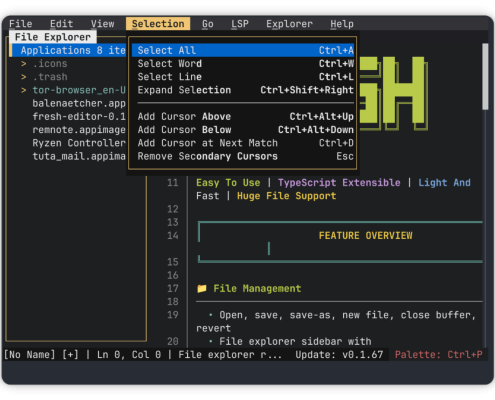Open the Edit menu
Screen dimensions: 495x400
click(x=61, y=24)
